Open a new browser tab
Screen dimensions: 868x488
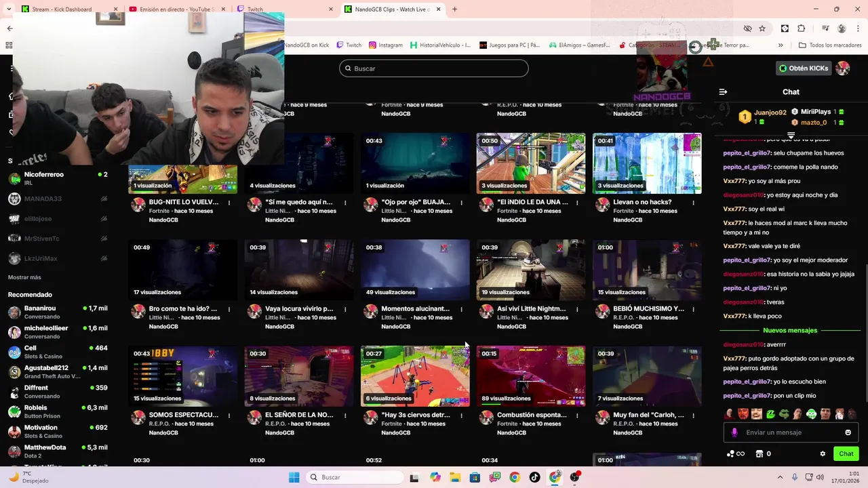pos(454,9)
